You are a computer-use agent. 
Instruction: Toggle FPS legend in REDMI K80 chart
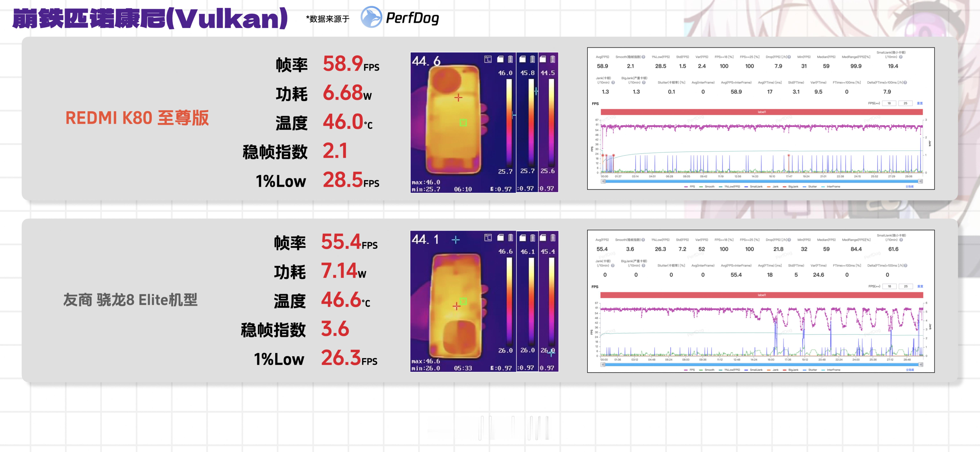(x=690, y=187)
